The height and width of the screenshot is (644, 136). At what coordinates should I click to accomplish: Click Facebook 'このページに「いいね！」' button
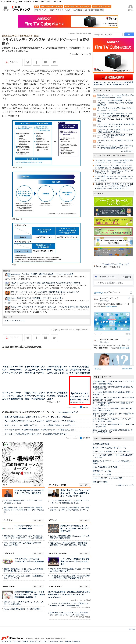106,276
